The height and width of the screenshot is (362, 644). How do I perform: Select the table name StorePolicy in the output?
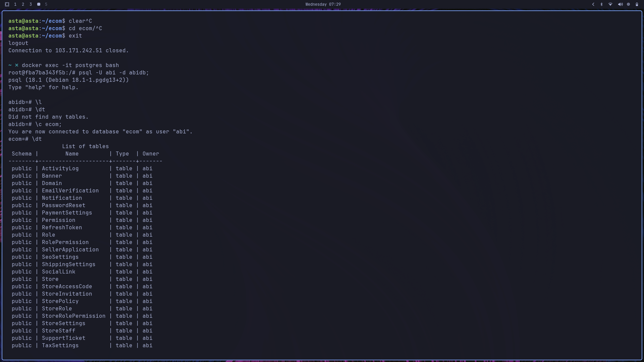pos(60,301)
